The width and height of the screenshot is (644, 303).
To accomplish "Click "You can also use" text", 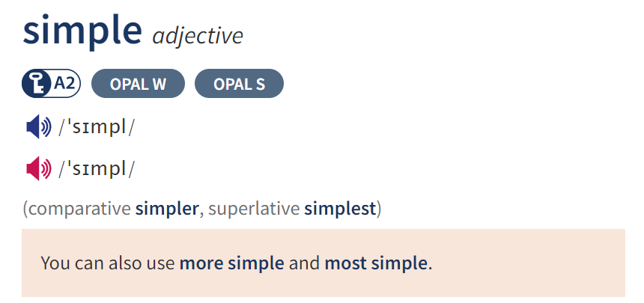I will pyautogui.click(x=108, y=263).
